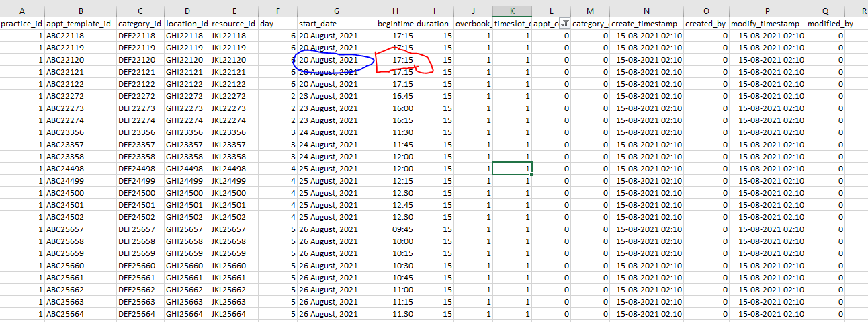Viewport: 868px width, 322px height.
Task: Click begintime 16:00 in the ABC22273 row
Action: [395, 108]
